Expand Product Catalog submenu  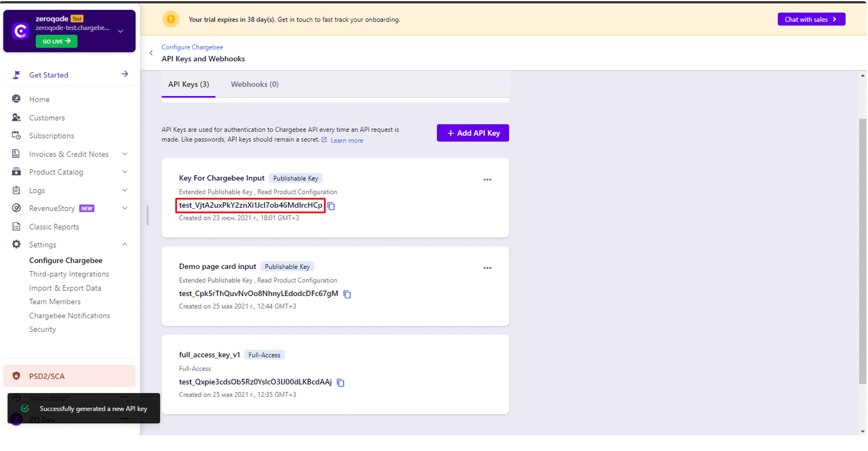pos(124,172)
